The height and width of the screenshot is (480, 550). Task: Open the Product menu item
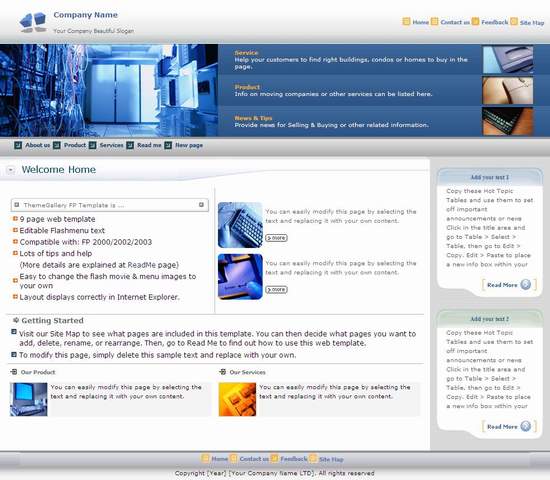pos(75,145)
